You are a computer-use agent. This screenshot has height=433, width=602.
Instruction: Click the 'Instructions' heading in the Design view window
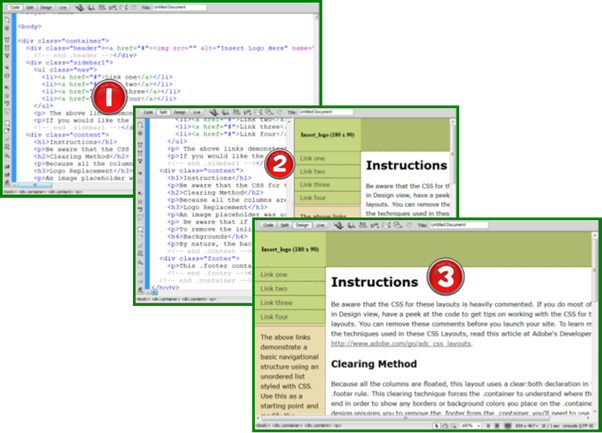374,282
